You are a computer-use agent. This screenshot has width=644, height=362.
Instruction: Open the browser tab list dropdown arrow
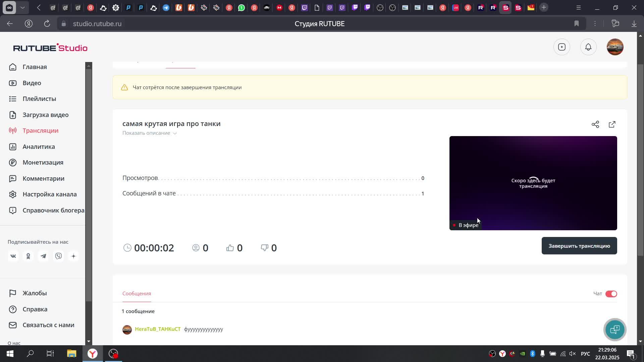tap(22, 7)
